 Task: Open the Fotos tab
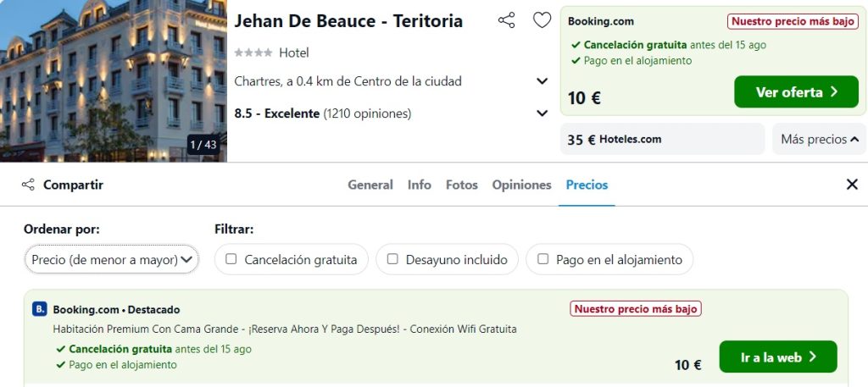coord(462,185)
